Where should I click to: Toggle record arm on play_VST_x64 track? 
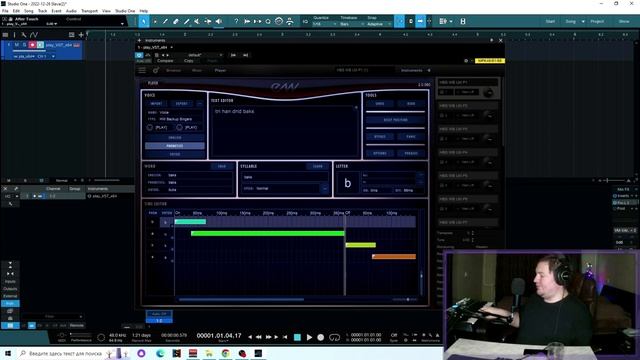pos(32,45)
